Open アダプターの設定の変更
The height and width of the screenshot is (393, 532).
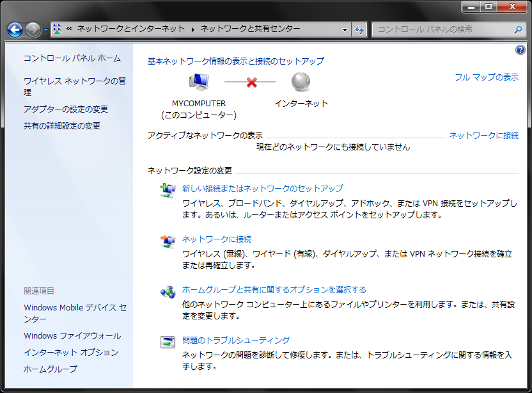(66, 109)
